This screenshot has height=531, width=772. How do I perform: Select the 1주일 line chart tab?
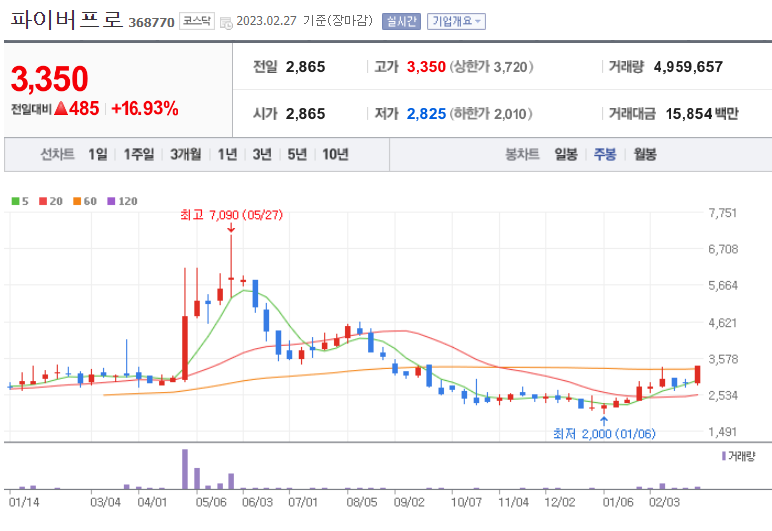[139, 155]
